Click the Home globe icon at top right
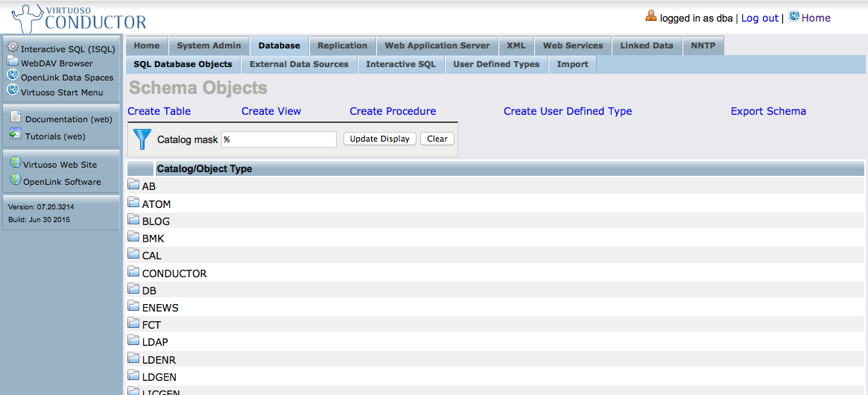This screenshot has width=868, height=395. pyautogui.click(x=794, y=17)
